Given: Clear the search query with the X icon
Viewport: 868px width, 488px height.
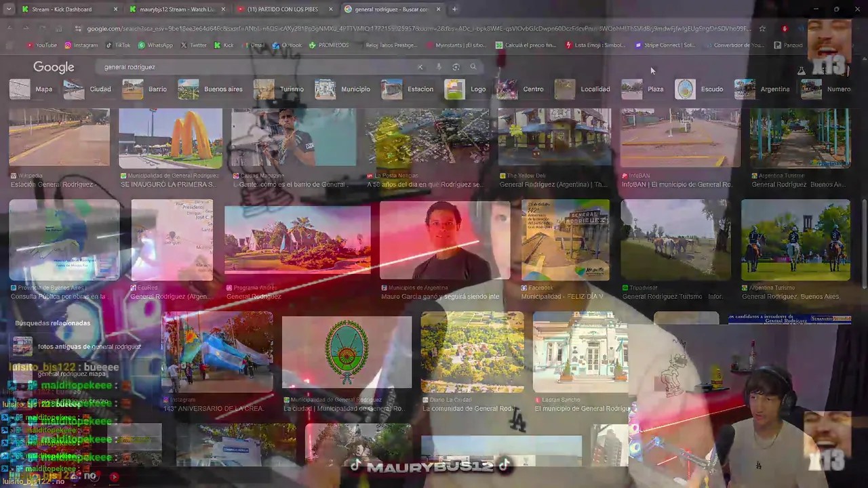Looking at the screenshot, I should [x=420, y=67].
